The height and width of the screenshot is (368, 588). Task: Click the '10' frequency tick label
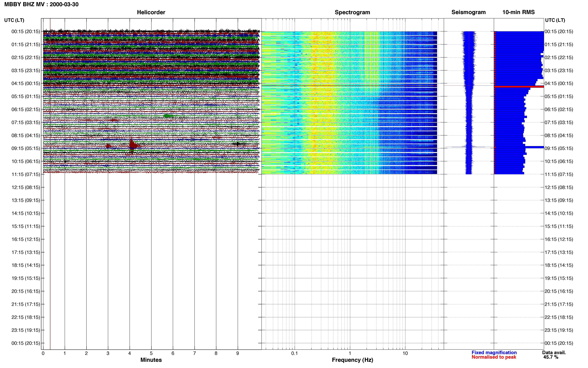[x=405, y=353]
